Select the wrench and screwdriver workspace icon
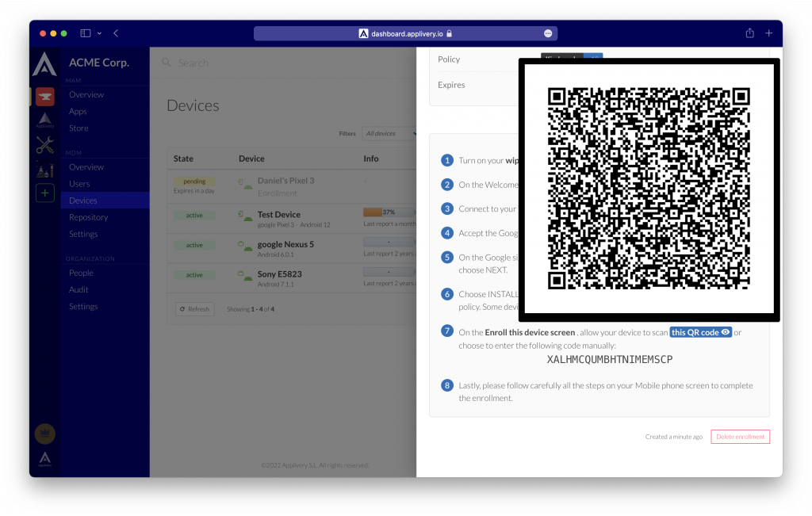 (x=44, y=145)
